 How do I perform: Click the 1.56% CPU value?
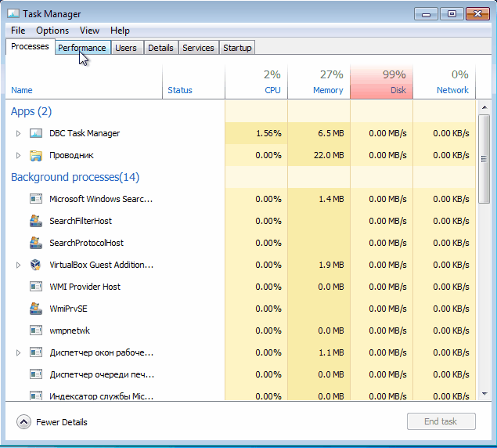click(x=268, y=133)
